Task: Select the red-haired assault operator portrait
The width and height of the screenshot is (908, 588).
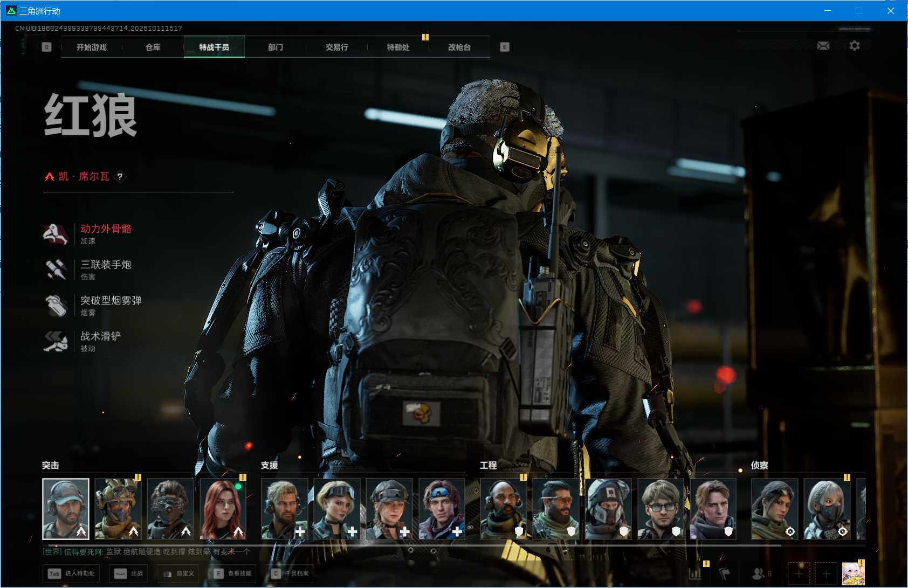Action: [223, 509]
